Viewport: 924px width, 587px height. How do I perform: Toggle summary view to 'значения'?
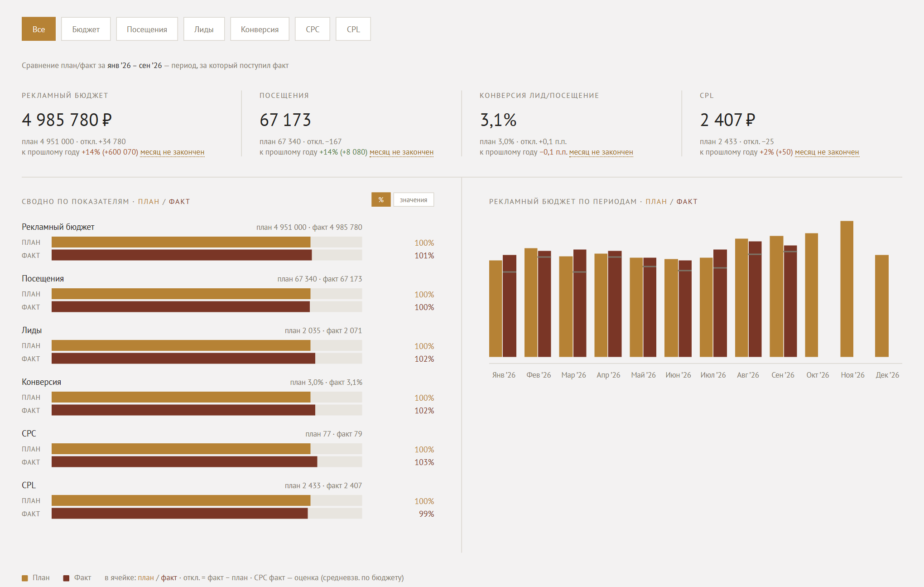point(414,199)
